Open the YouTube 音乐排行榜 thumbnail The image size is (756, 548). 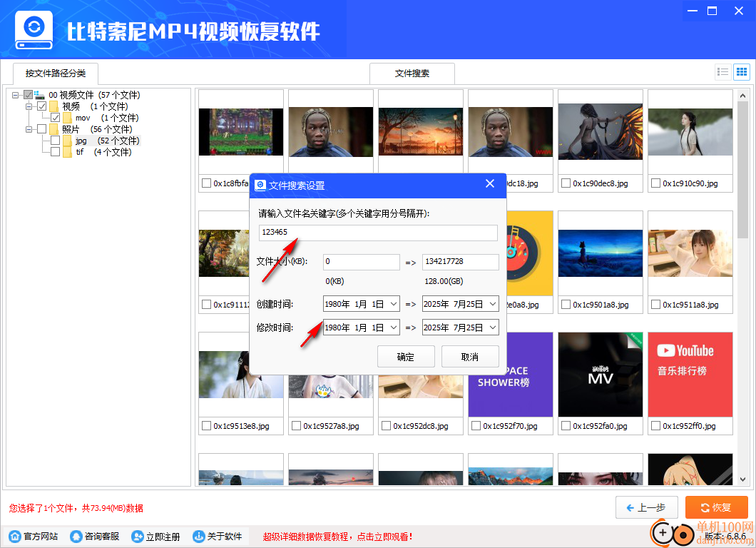point(690,375)
